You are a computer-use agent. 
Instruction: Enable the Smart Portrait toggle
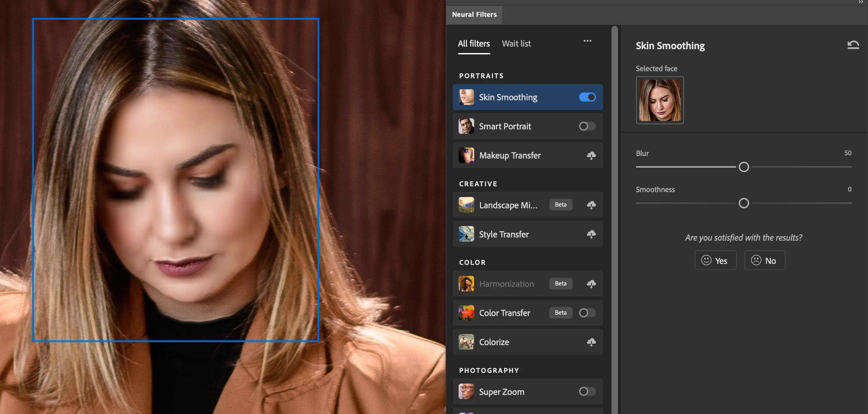[x=587, y=126]
